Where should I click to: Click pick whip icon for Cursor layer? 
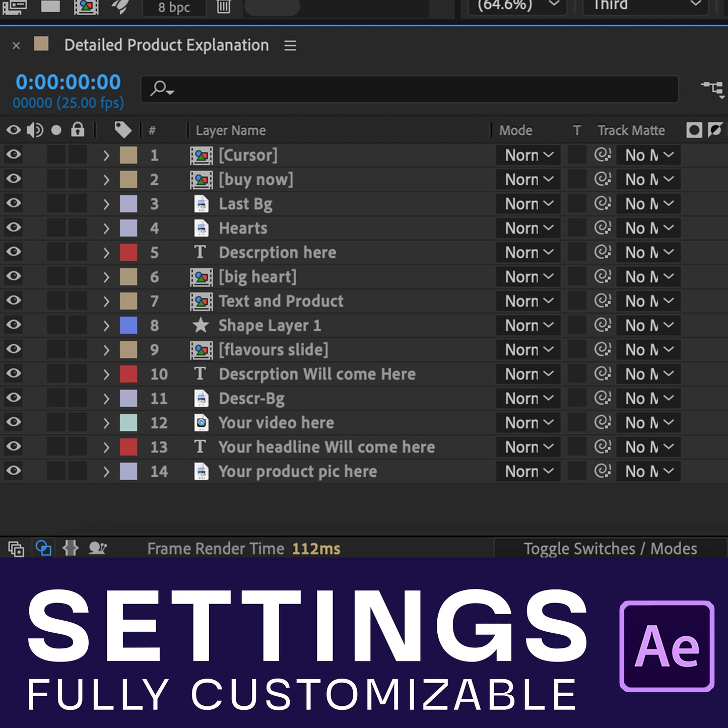tap(602, 155)
